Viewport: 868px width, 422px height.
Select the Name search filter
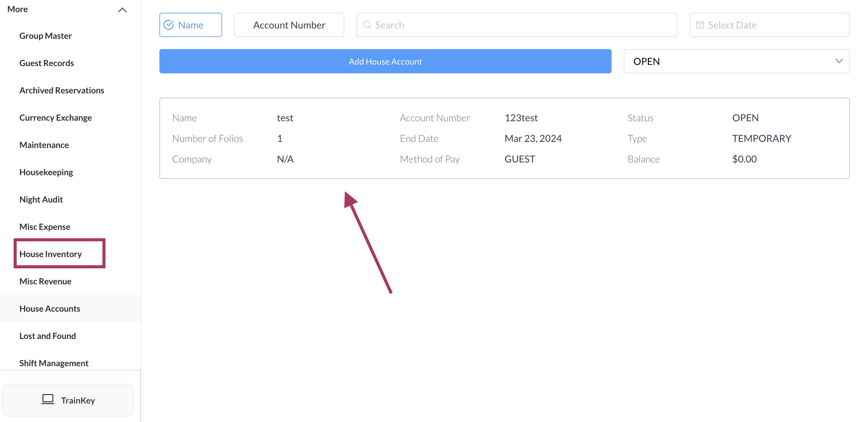190,25
